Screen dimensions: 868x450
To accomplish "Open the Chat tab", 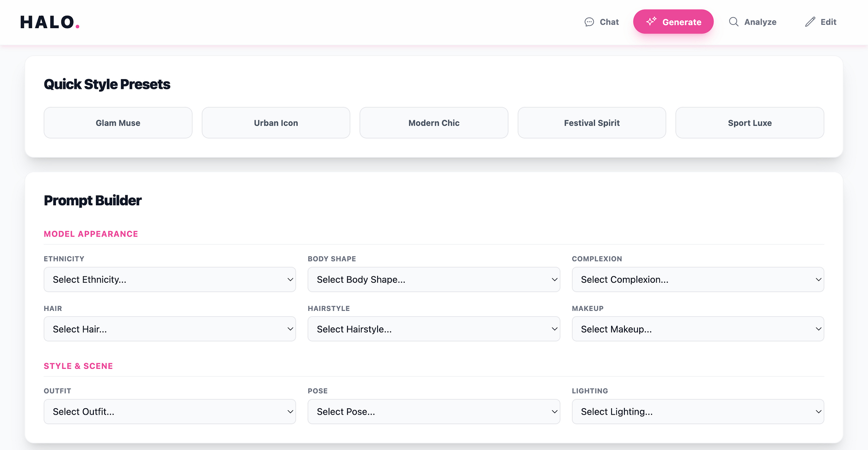I will click(601, 22).
